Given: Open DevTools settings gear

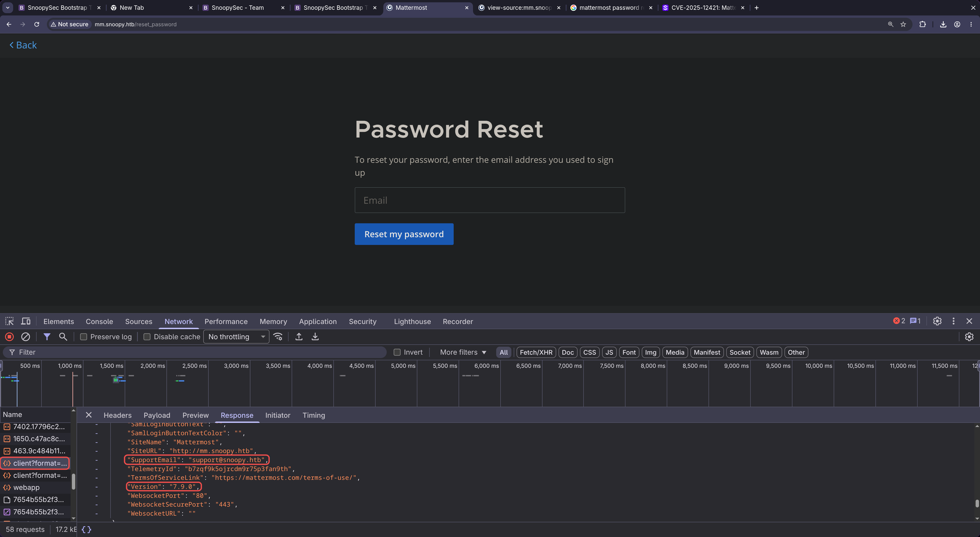Looking at the screenshot, I should click(937, 321).
